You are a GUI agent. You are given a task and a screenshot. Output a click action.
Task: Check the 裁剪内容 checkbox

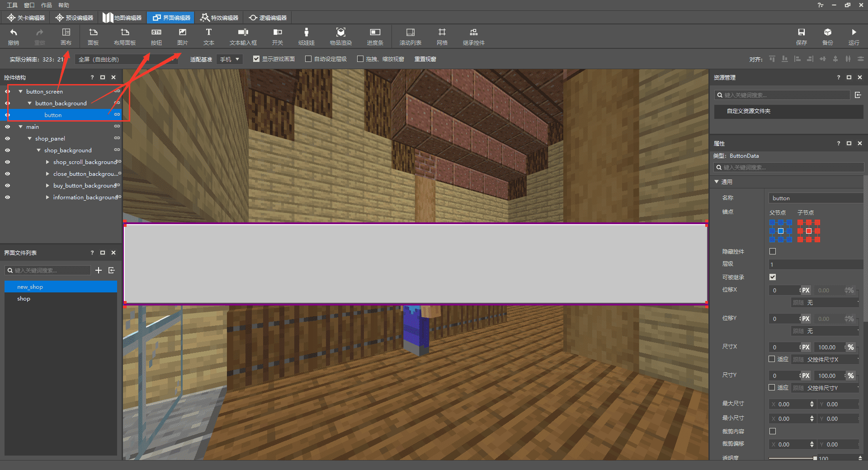pyautogui.click(x=773, y=431)
